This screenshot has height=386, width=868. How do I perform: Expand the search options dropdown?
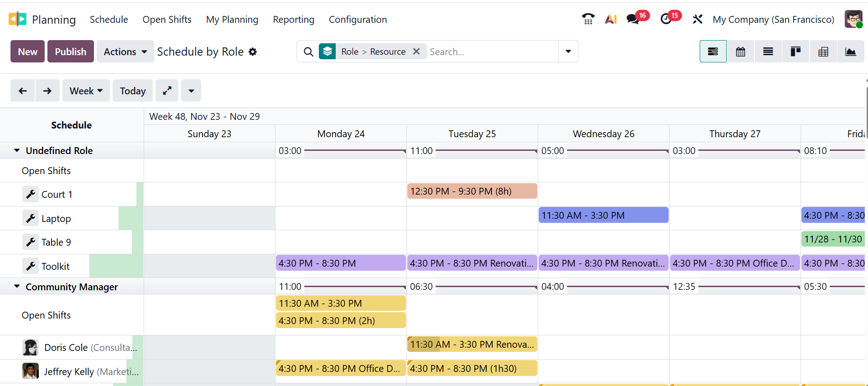tap(568, 51)
